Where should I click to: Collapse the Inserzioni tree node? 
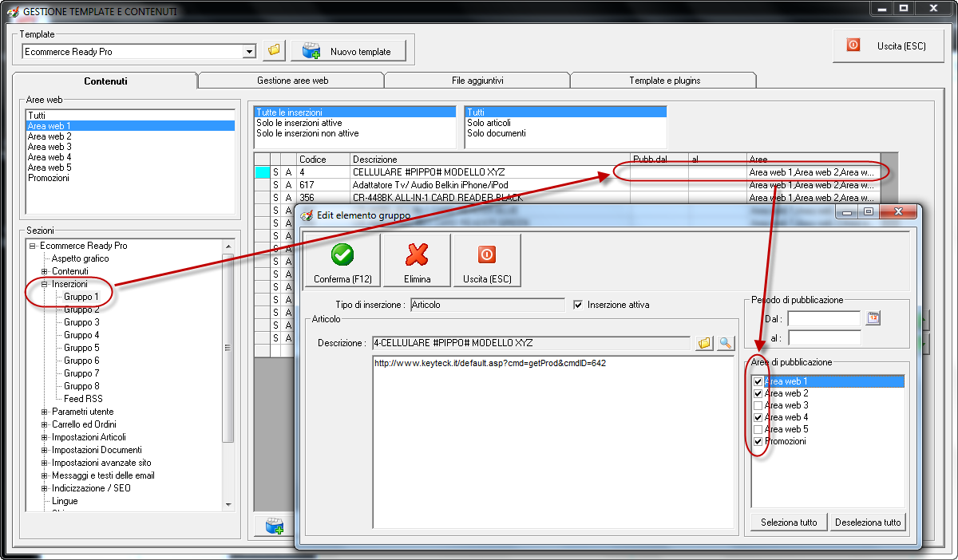[45, 284]
